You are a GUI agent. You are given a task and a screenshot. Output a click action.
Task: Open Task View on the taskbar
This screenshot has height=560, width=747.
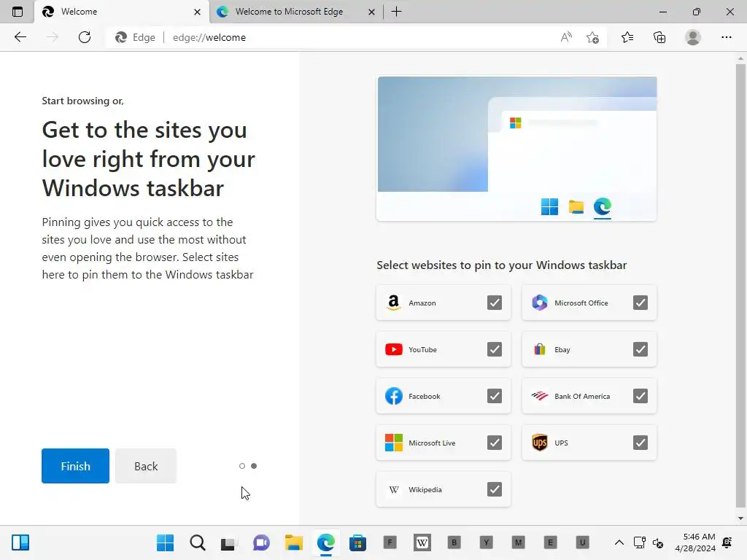pyautogui.click(x=229, y=542)
